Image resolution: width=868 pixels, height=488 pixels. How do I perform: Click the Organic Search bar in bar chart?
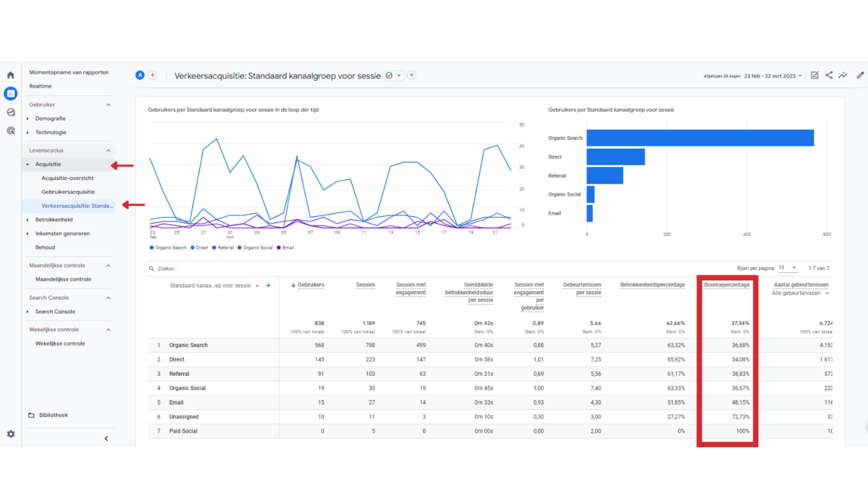pyautogui.click(x=700, y=138)
